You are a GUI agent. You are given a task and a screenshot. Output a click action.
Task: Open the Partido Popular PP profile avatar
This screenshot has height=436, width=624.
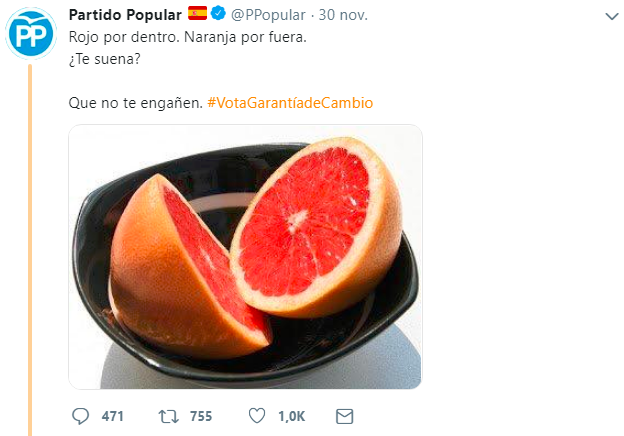pos(30,34)
